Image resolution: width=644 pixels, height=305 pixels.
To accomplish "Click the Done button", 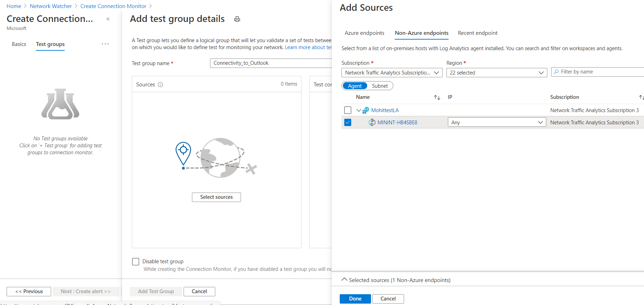I will tap(355, 299).
